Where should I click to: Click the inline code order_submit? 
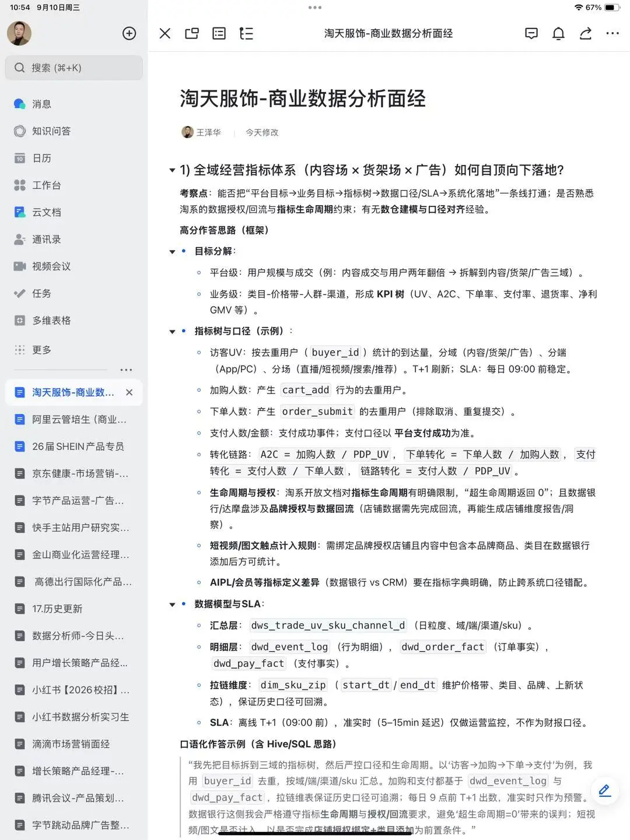(x=317, y=412)
